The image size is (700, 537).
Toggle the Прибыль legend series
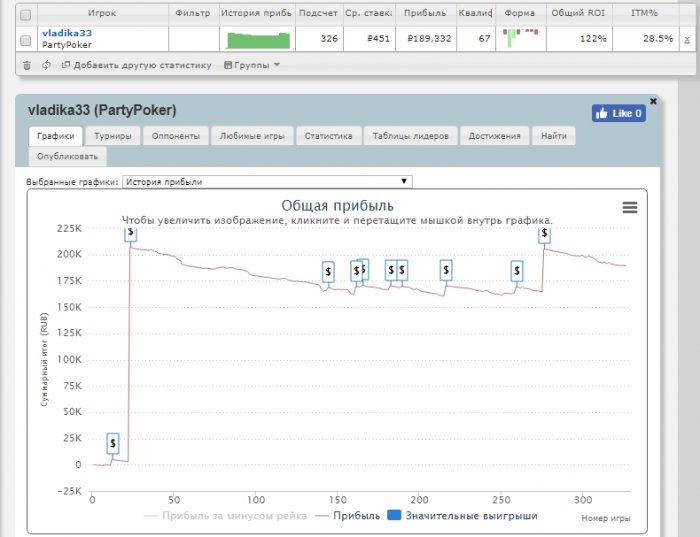point(347,516)
